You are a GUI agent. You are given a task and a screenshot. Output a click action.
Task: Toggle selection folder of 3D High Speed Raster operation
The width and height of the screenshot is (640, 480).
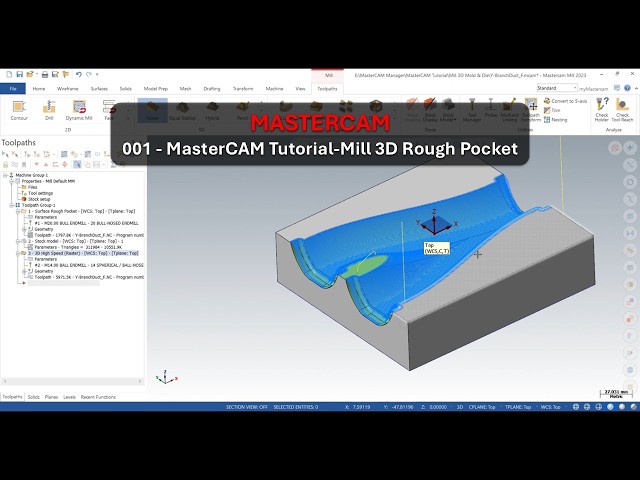[24, 253]
